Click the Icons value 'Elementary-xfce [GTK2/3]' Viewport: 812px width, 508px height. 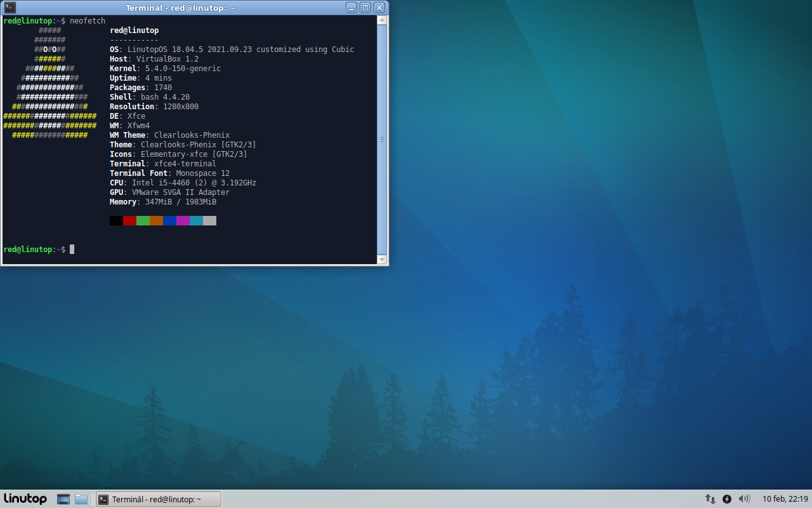194,154
